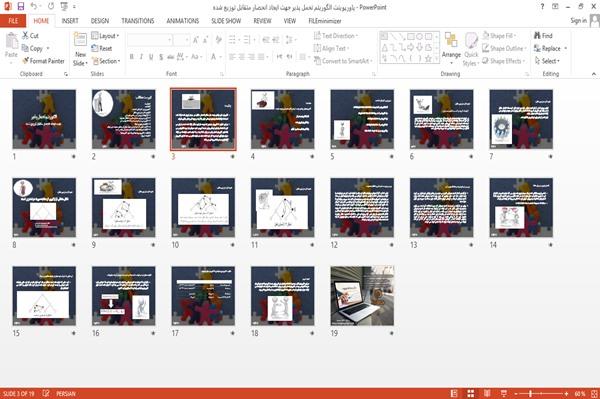Center text in Paragraph group
The height and width of the screenshot is (399, 600).
pos(241,57)
